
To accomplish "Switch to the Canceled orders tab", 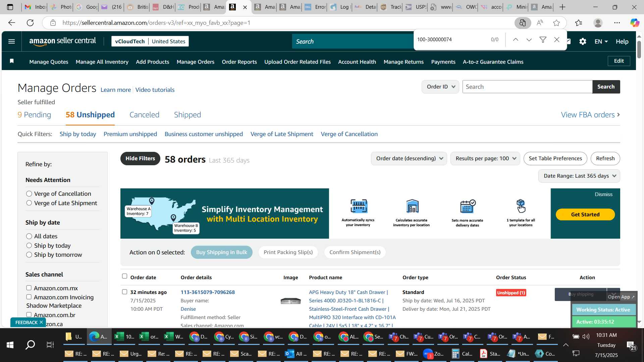I will (x=144, y=115).
